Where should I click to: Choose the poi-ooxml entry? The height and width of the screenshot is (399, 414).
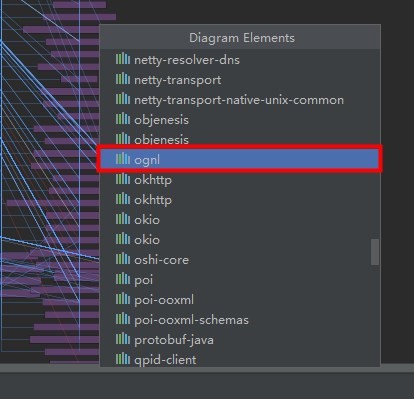240,300
